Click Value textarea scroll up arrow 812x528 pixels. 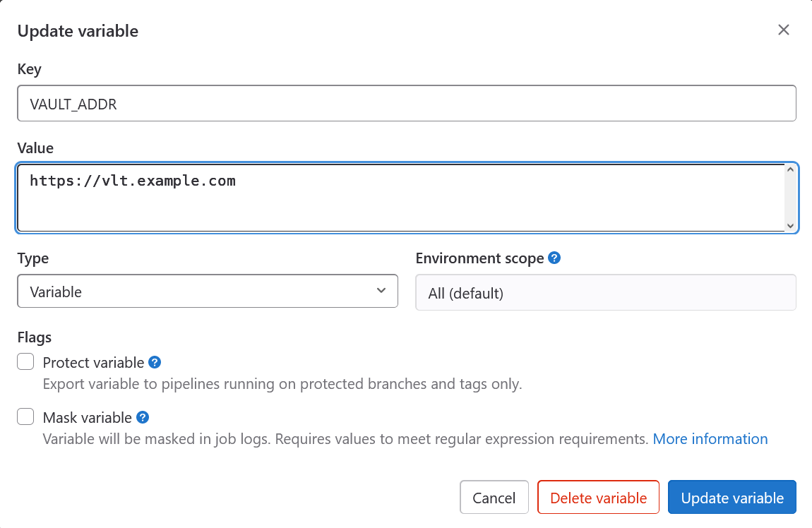point(790,170)
